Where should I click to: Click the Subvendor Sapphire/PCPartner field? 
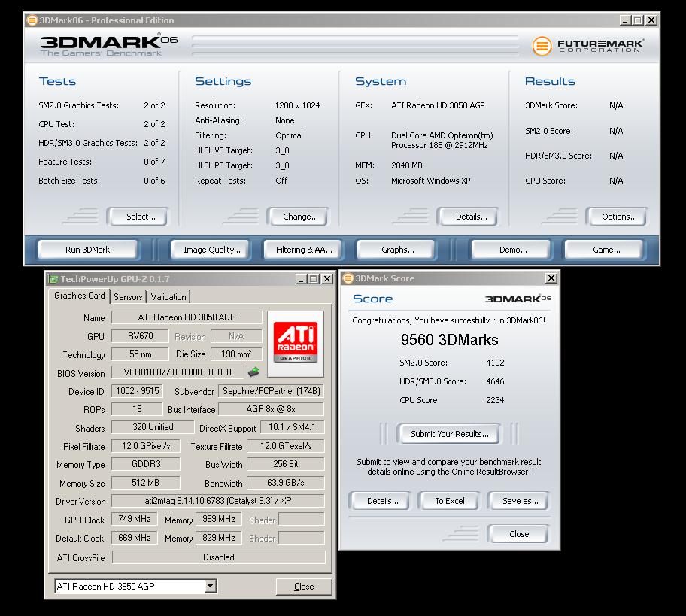(x=272, y=391)
